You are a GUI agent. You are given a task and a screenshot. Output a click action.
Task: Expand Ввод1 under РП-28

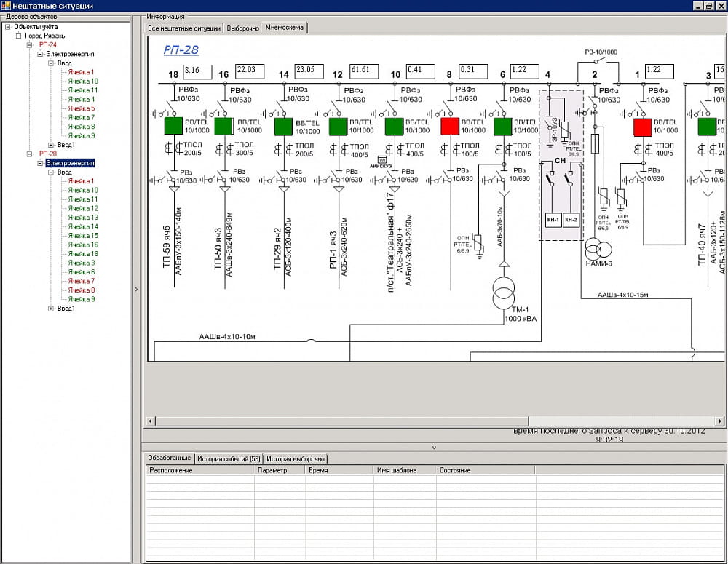[51, 309]
